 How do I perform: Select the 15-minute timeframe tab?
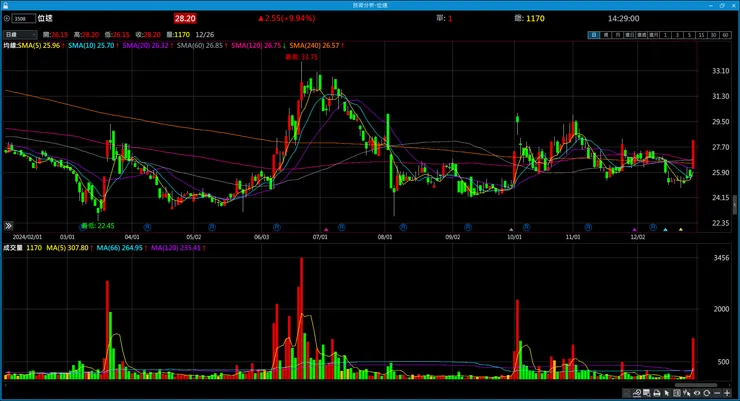702,35
